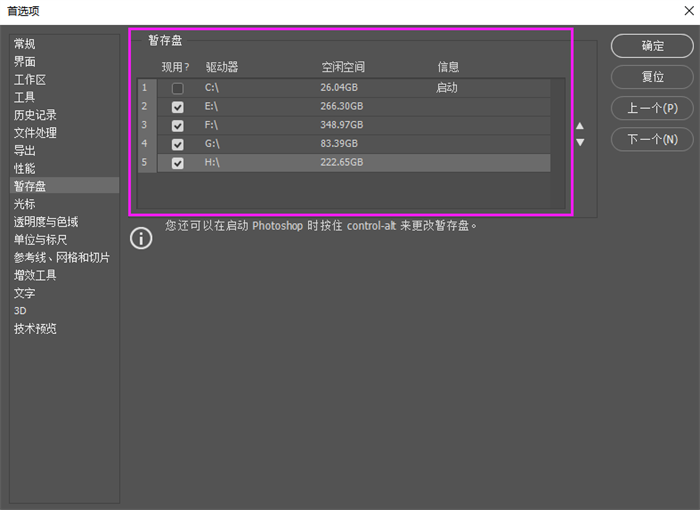Click the info icon beside the hint text
This screenshot has width=700, height=510.
coord(142,237)
